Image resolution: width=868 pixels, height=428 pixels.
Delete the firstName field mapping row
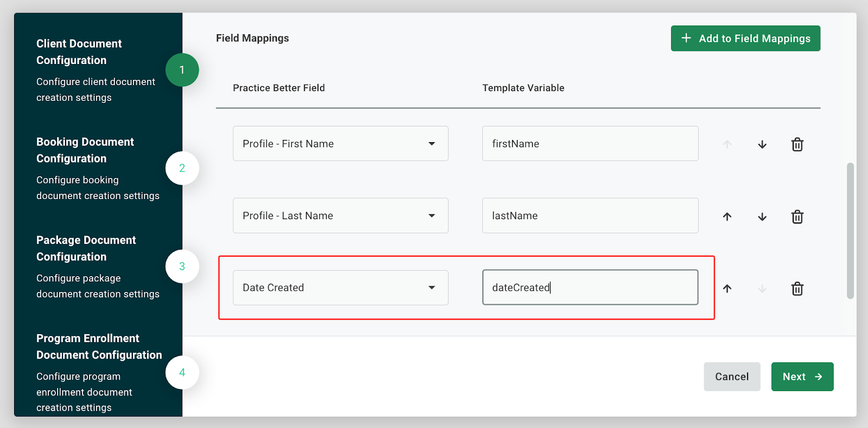[x=797, y=144]
